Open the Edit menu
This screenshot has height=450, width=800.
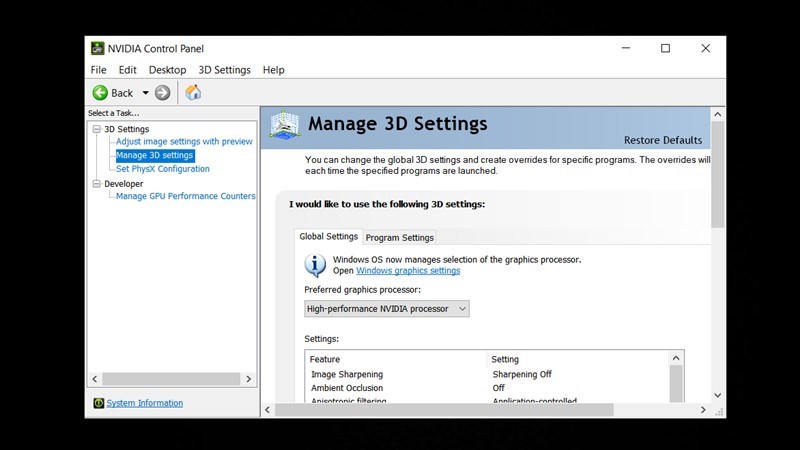point(128,70)
